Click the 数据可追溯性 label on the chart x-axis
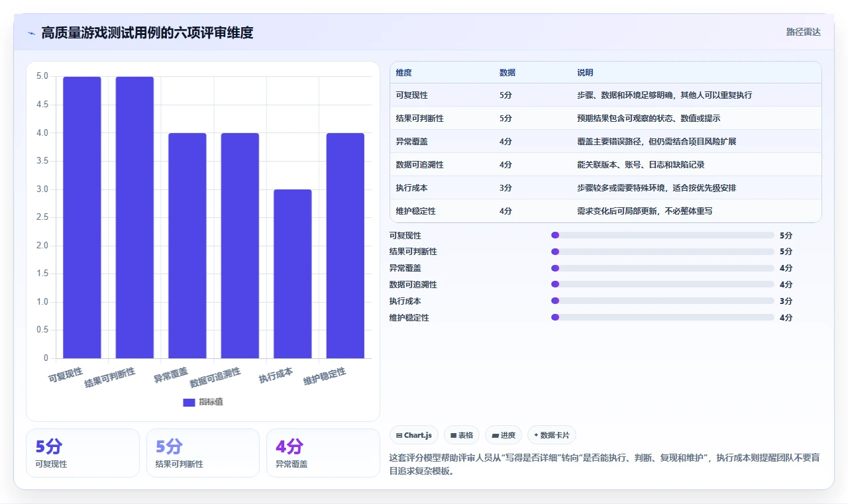Screen dimensions: 848x504 [x=215, y=378]
